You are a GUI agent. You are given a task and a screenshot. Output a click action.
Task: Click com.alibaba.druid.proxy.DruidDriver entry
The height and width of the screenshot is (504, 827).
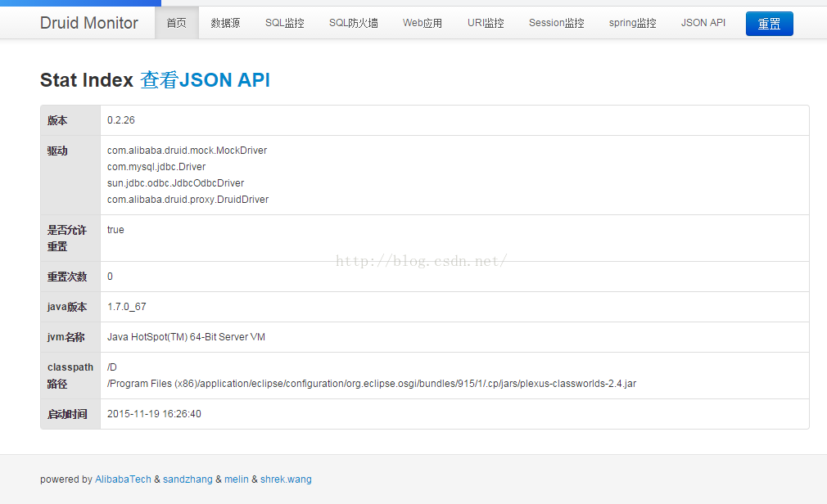tap(188, 200)
